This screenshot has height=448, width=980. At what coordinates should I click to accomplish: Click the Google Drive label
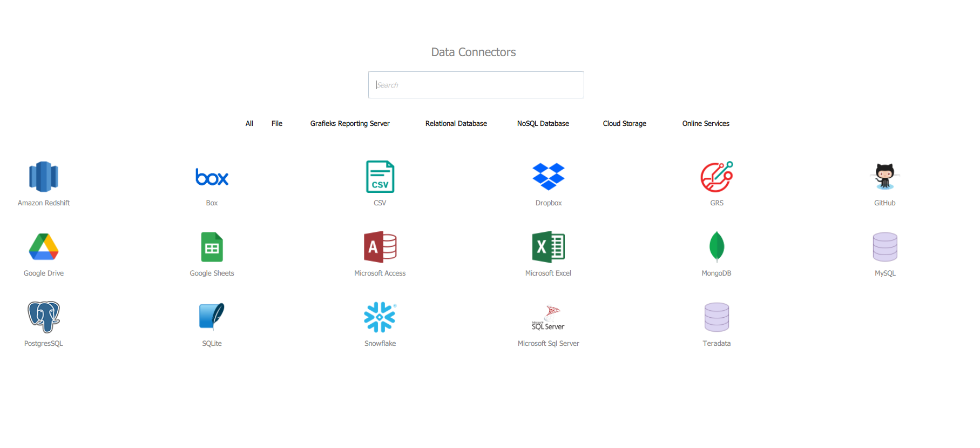(44, 273)
